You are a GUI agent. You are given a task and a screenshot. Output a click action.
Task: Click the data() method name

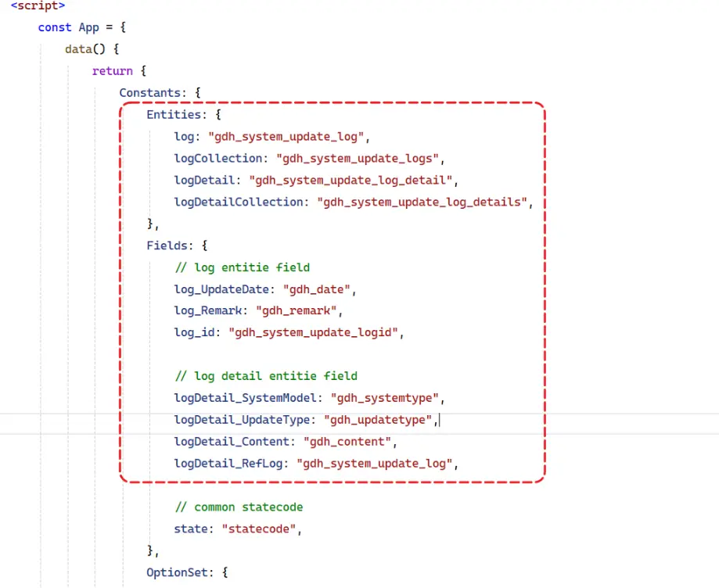[85, 49]
